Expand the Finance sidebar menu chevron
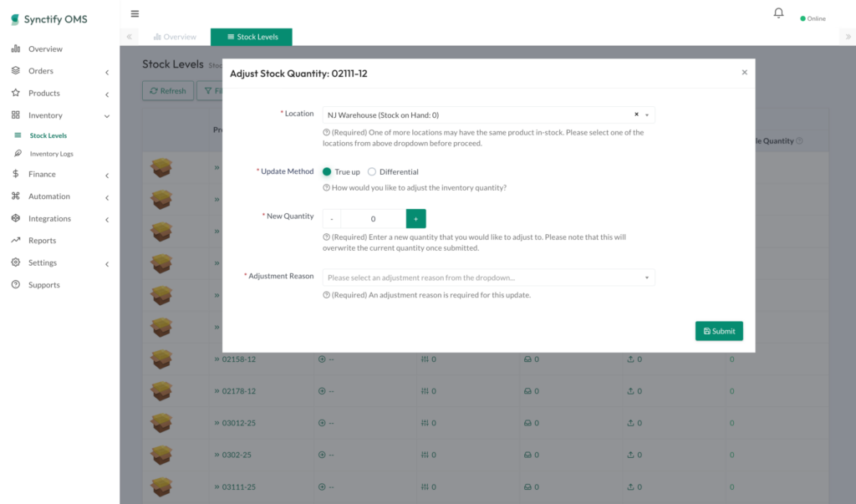The image size is (856, 504). coord(107,176)
